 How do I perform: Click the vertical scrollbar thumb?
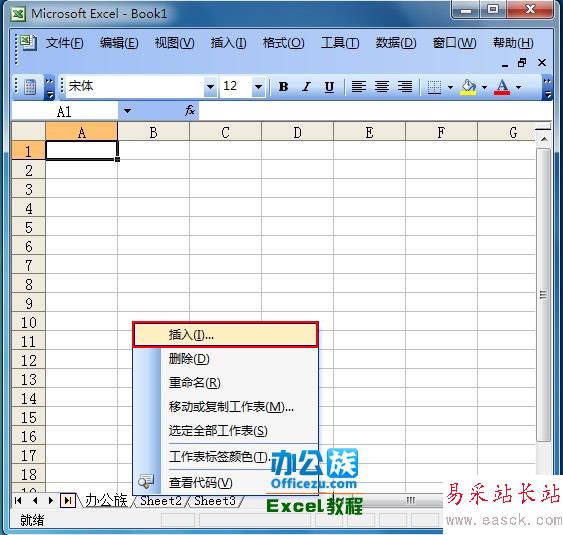pyautogui.click(x=544, y=295)
